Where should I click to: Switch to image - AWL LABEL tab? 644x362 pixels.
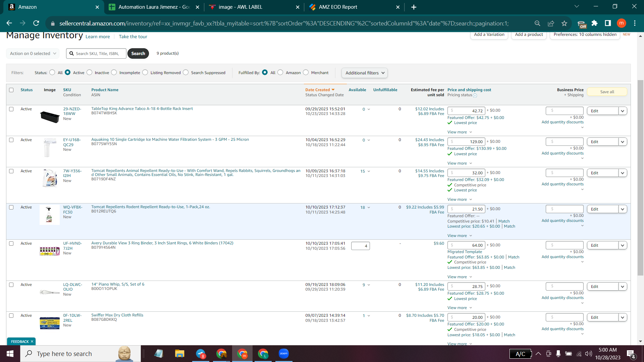254,7
